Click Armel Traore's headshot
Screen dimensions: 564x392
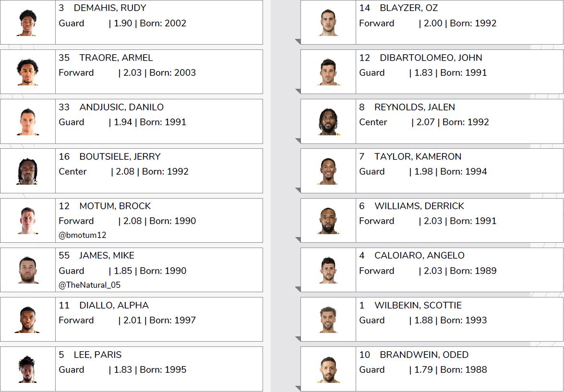click(28, 72)
